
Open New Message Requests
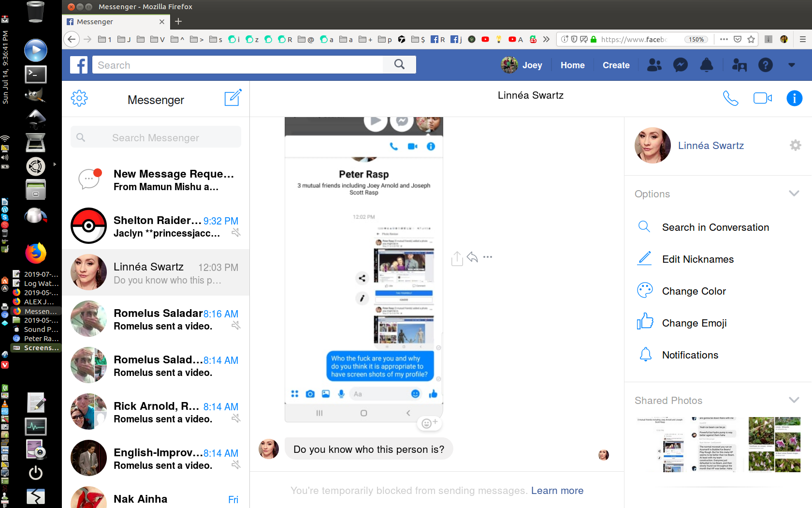(x=156, y=179)
